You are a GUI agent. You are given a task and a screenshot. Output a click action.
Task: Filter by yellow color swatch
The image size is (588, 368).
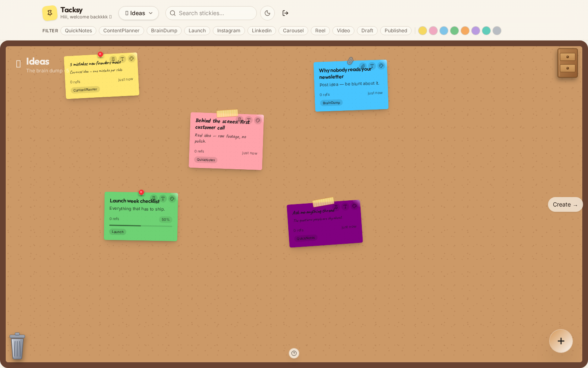click(x=423, y=31)
